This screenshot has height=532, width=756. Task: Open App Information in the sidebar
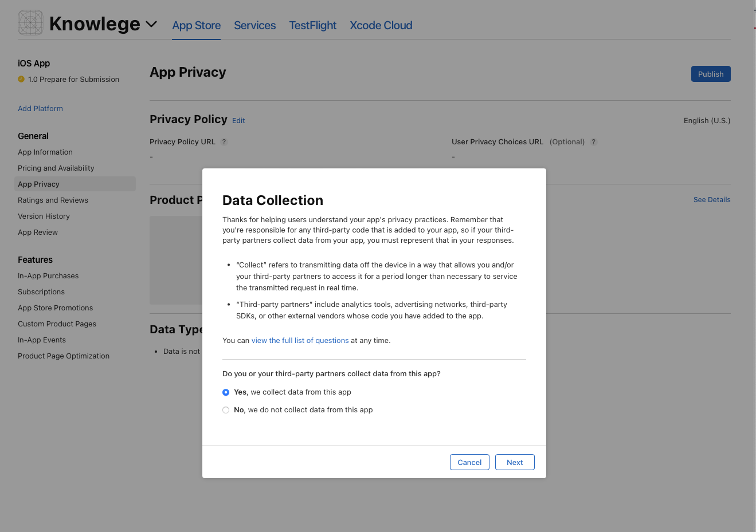(45, 152)
